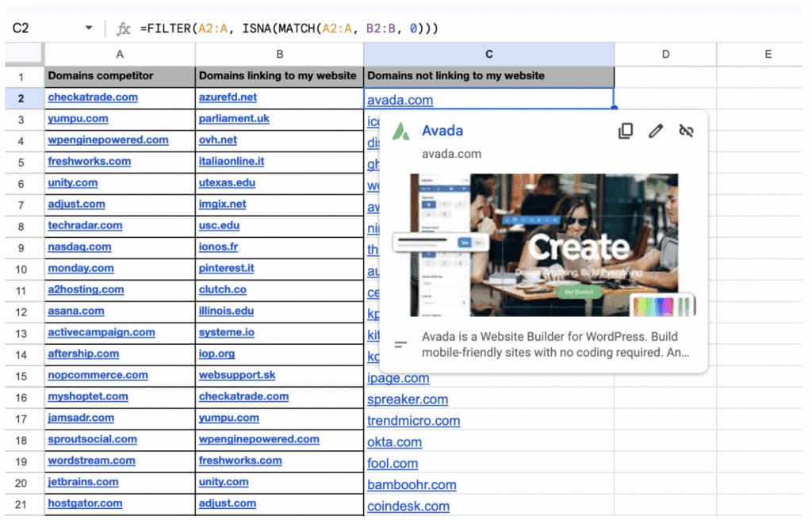
Task: Click the Avada preview thumbnail image
Action: pos(544,245)
